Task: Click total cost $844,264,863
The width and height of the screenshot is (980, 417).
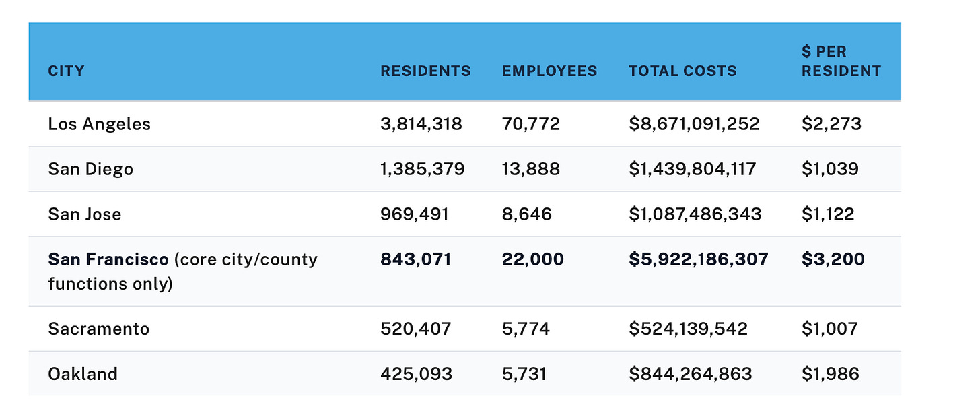Action: [x=691, y=374]
